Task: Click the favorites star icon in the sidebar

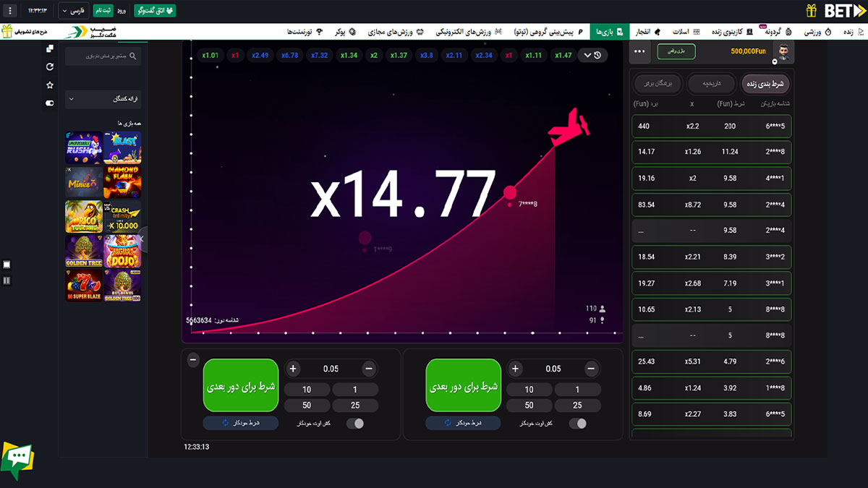Action: click(x=49, y=85)
